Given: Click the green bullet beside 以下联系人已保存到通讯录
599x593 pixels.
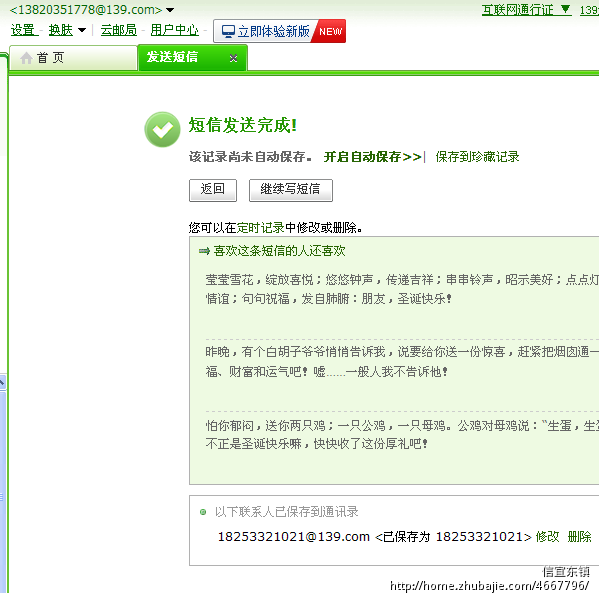Looking at the screenshot, I should [203, 512].
